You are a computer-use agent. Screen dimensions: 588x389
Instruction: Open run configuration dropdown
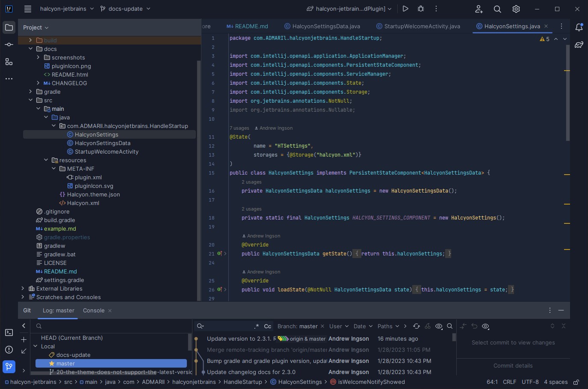349,9
